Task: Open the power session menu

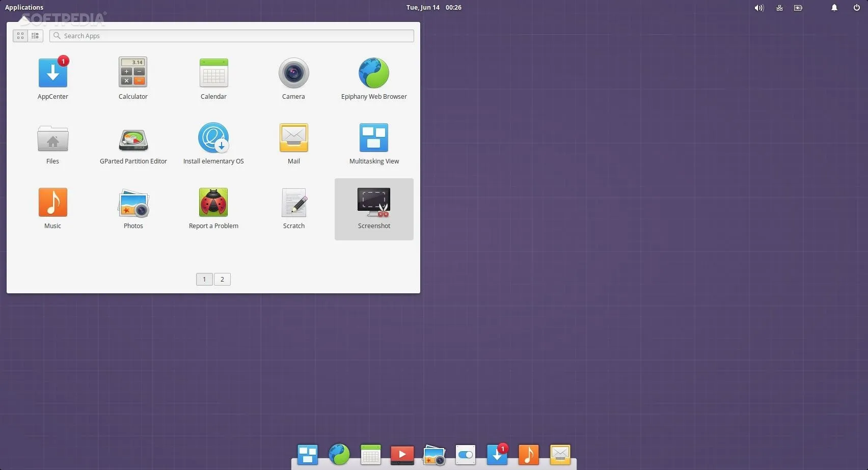Action: tap(856, 8)
